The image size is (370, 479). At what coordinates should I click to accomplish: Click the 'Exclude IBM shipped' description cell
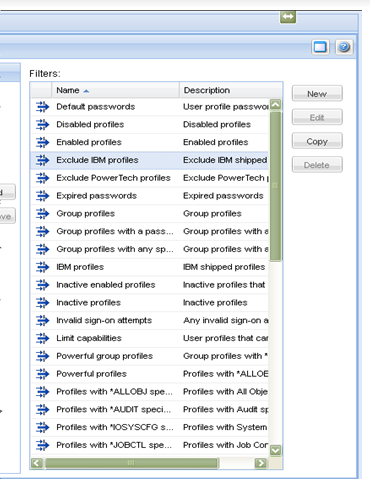pyautogui.click(x=225, y=160)
